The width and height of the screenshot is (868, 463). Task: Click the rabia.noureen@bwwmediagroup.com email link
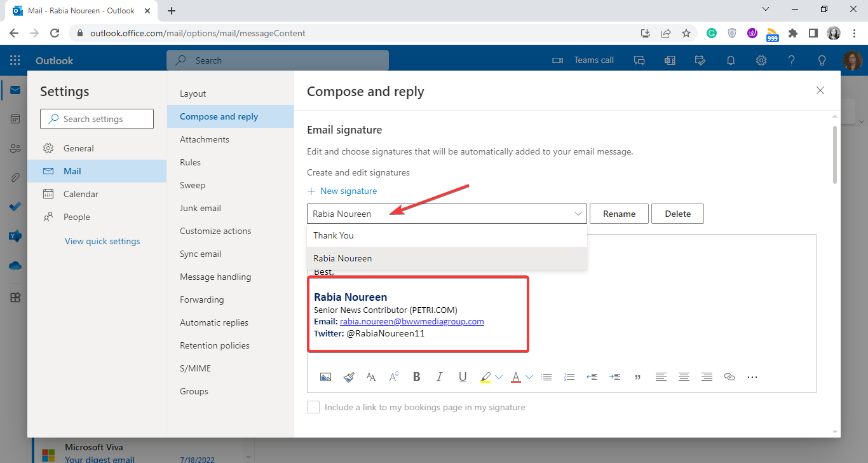(412, 321)
